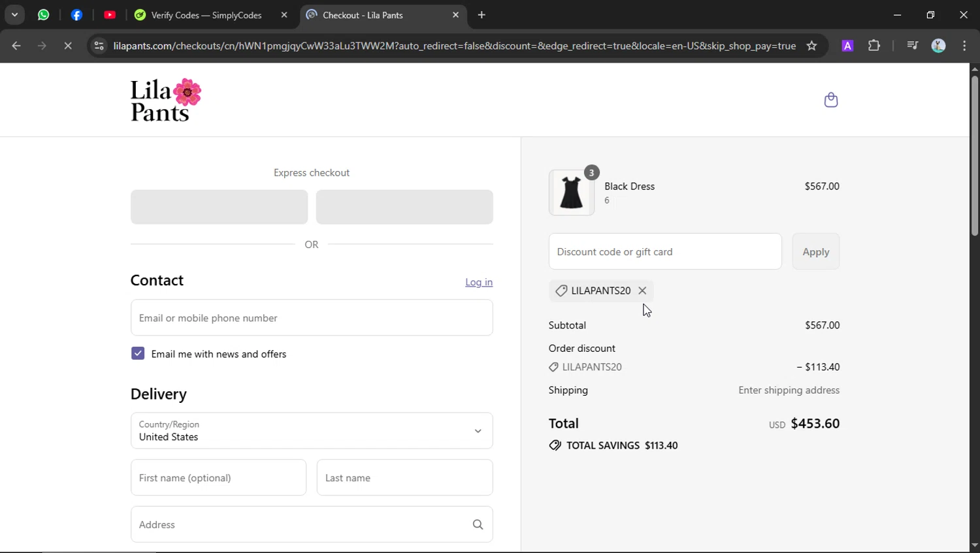
Task: Open the YouTube pinned tab
Action: click(x=110, y=14)
